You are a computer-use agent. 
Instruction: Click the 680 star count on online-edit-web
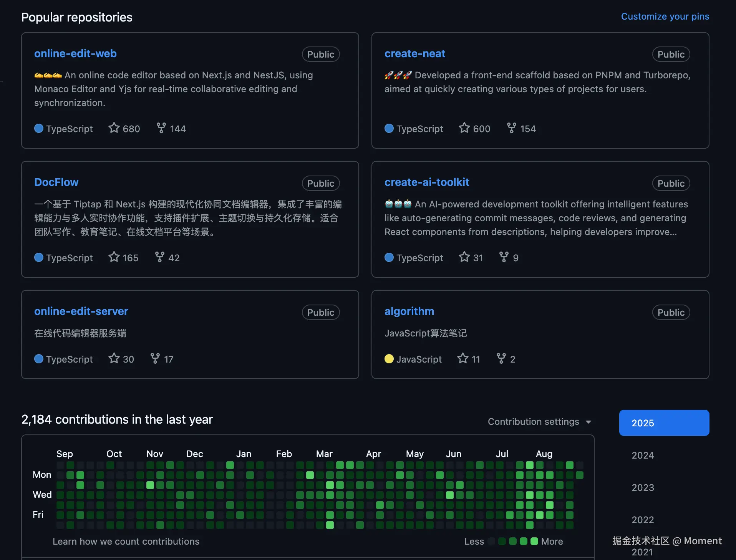[131, 129]
